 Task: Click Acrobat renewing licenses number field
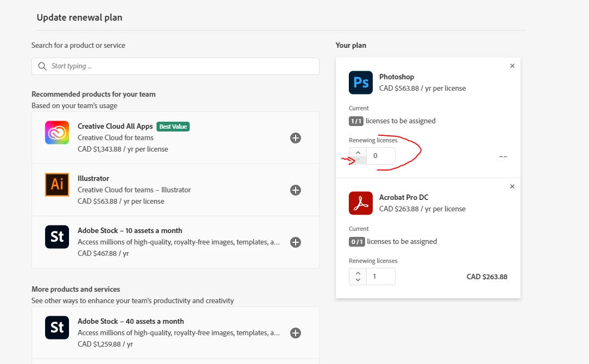coord(381,277)
